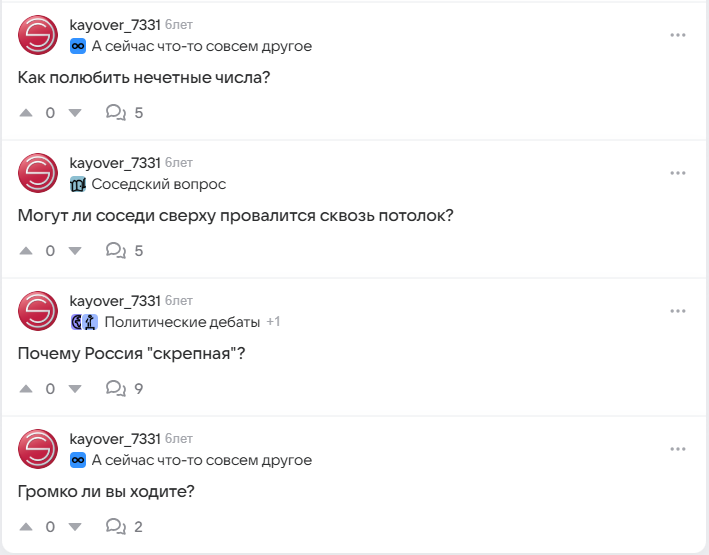Open the "Политические дебаты" space link

[x=181, y=322]
